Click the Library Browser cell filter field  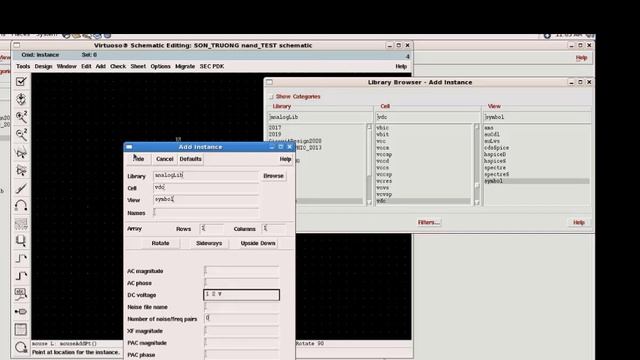coord(427,117)
